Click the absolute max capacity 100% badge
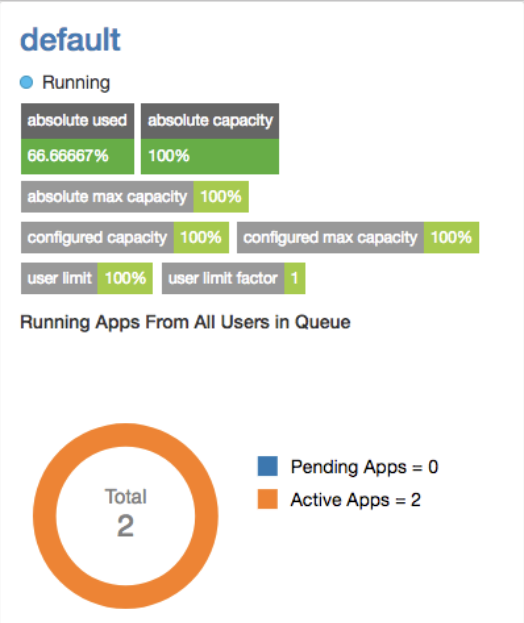Viewport: 524px width, 623px height. pos(221,197)
